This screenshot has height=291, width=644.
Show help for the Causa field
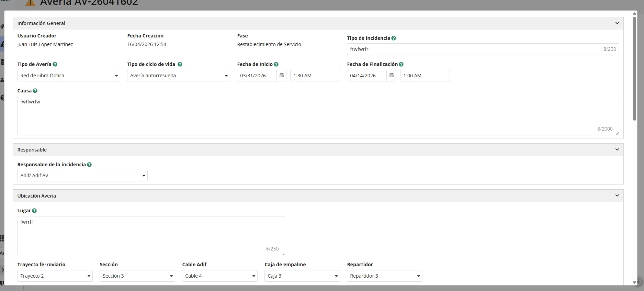tap(35, 91)
